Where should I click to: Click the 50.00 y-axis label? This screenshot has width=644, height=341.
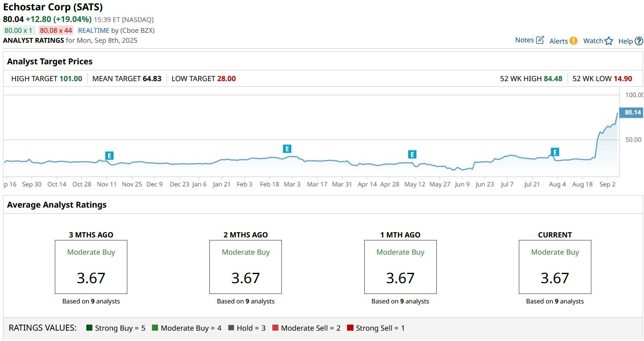click(x=633, y=140)
